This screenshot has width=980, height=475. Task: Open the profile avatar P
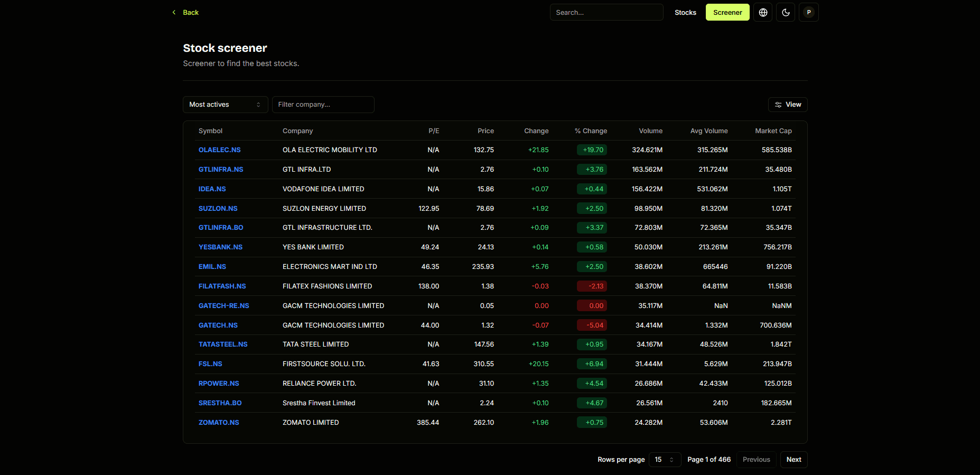[x=809, y=12]
